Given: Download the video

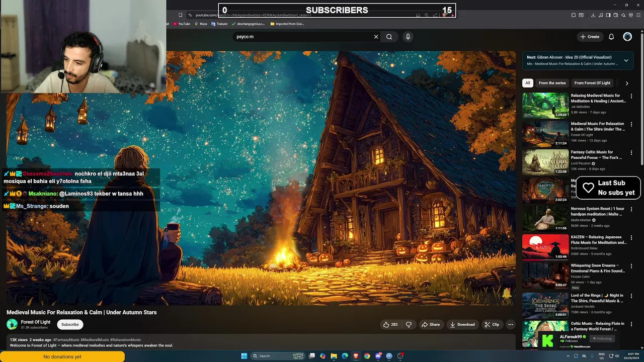Looking at the screenshot, I should pyautogui.click(x=462, y=324).
